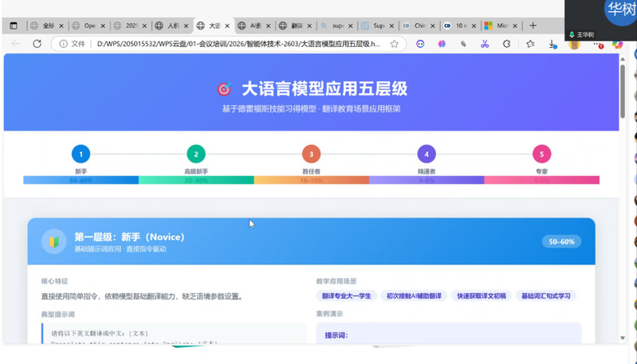The height and width of the screenshot is (364, 637).
Task: Select step circle 3 胜任者
Action: click(311, 155)
